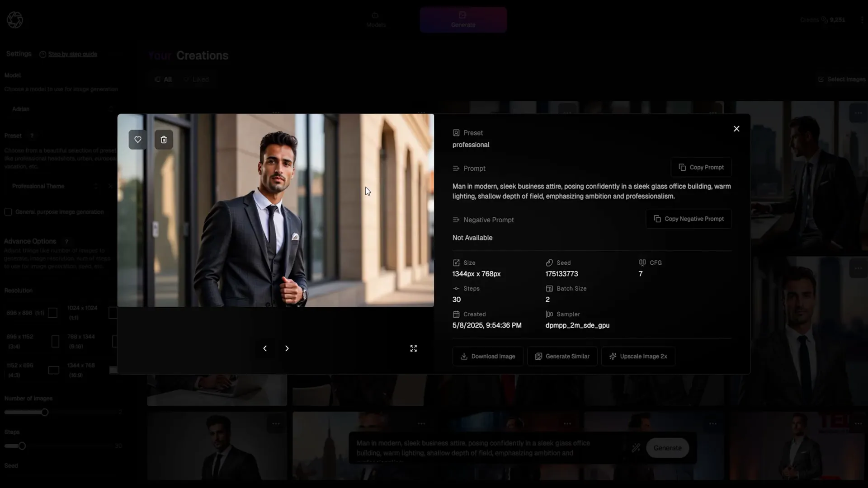Click the Generate button beside the prompt box
Screen dimensions: 868x488
(667, 448)
